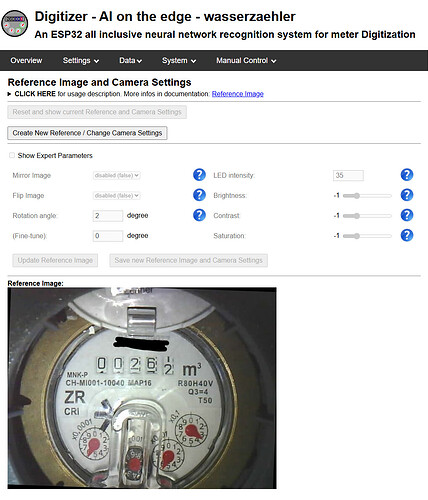Open help icon for Saturation
This screenshot has width=428, height=500.
click(407, 235)
